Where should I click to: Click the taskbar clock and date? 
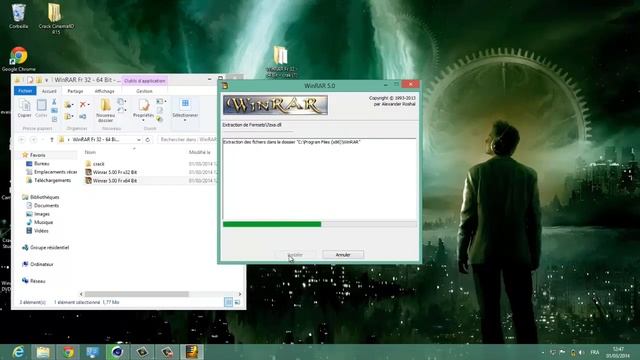coord(618,352)
